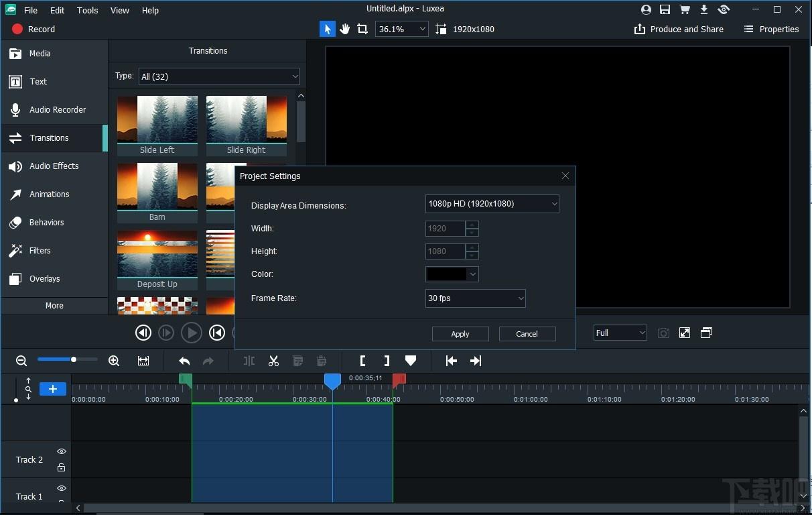812x515 pixels.
Task: Add a new track
Action: (53, 389)
